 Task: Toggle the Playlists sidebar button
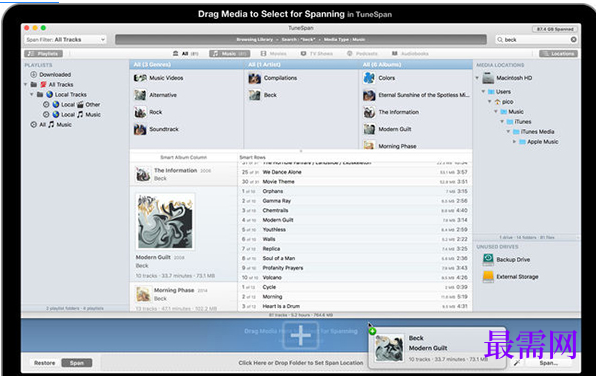(x=43, y=54)
